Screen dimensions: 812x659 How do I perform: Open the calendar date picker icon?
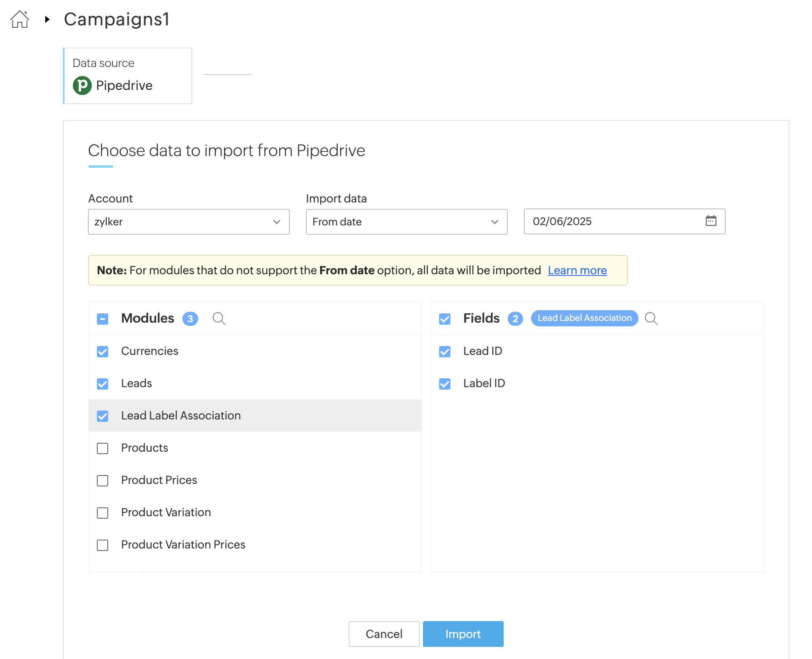pos(711,221)
